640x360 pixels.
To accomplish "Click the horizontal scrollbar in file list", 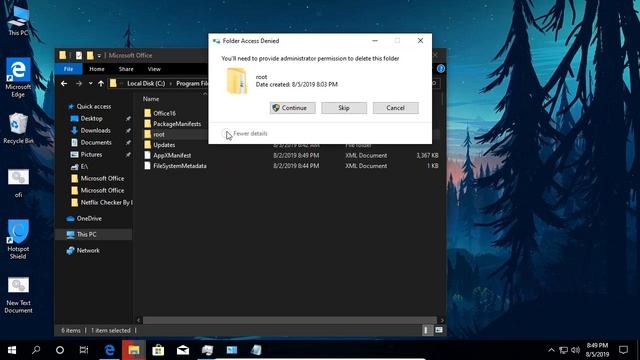I will (289, 320).
